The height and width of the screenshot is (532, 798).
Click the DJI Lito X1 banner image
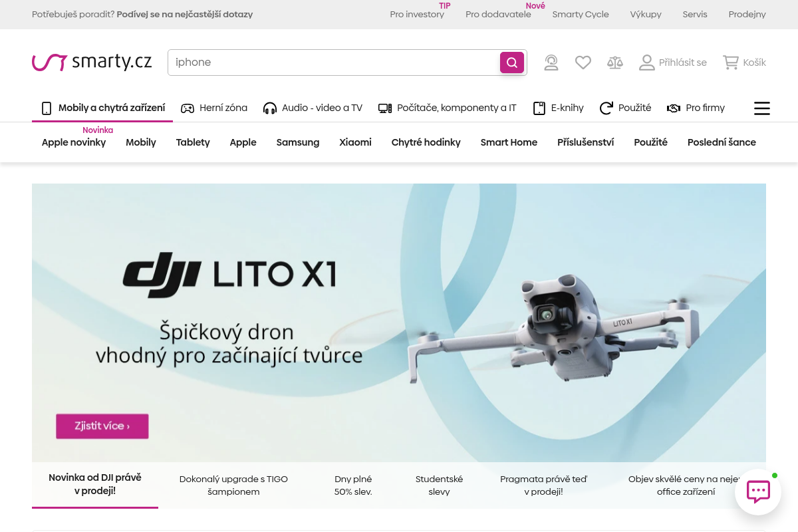pos(399,323)
